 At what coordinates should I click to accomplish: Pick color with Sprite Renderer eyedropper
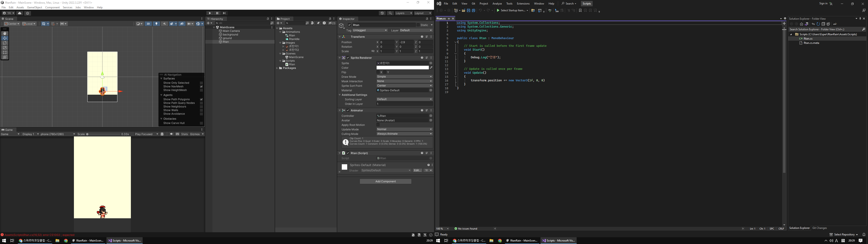[x=431, y=68]
